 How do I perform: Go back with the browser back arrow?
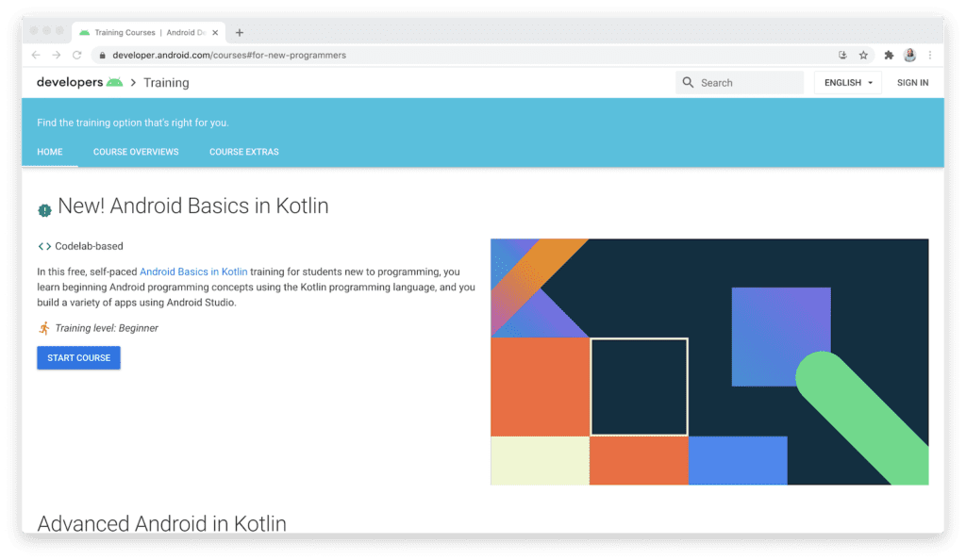coord(36,56)
